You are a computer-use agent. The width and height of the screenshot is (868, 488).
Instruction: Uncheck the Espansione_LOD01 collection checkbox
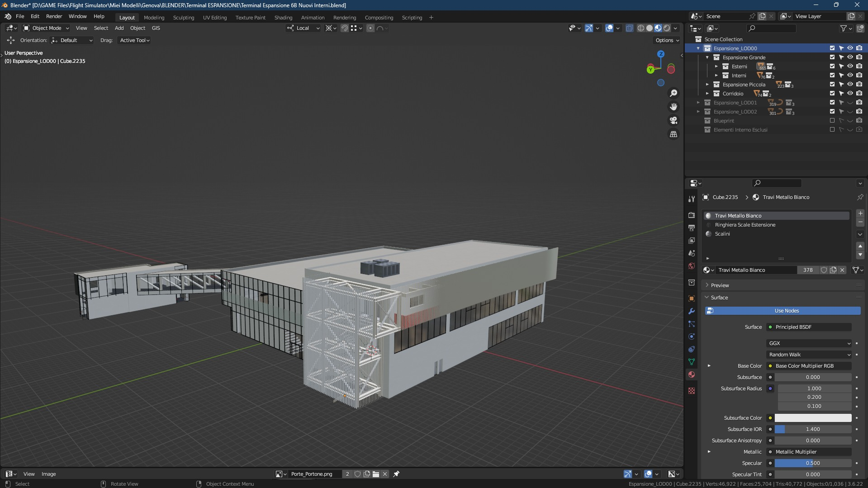click(832, 103)
